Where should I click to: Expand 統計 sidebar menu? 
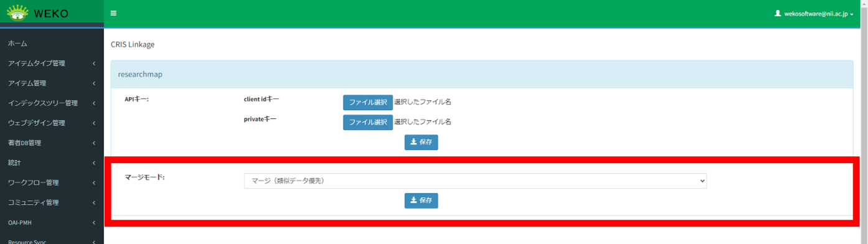pos(52,163)
